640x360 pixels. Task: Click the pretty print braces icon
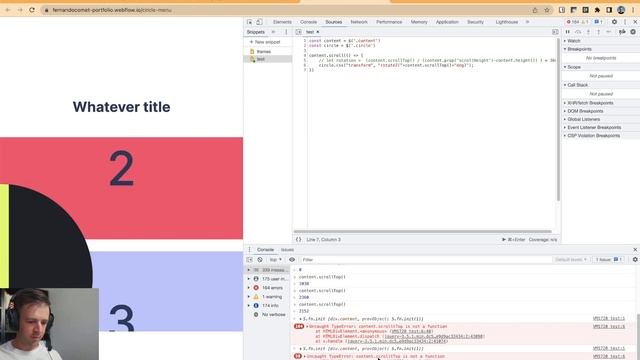coord(298,240)
